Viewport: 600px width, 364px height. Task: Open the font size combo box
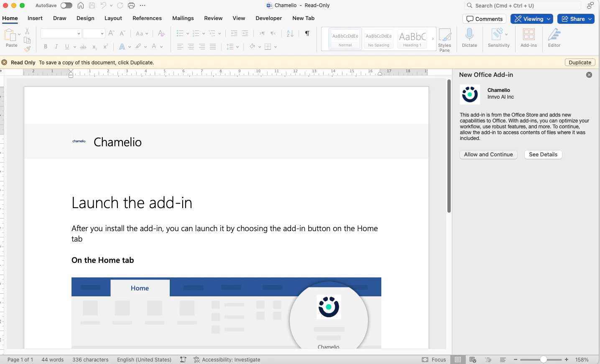94,33
